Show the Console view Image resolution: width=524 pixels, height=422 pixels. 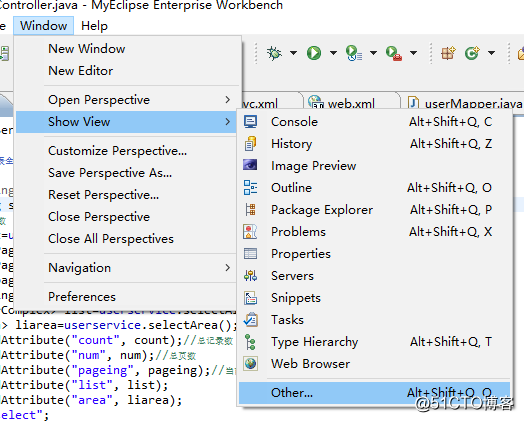(374, 122)
